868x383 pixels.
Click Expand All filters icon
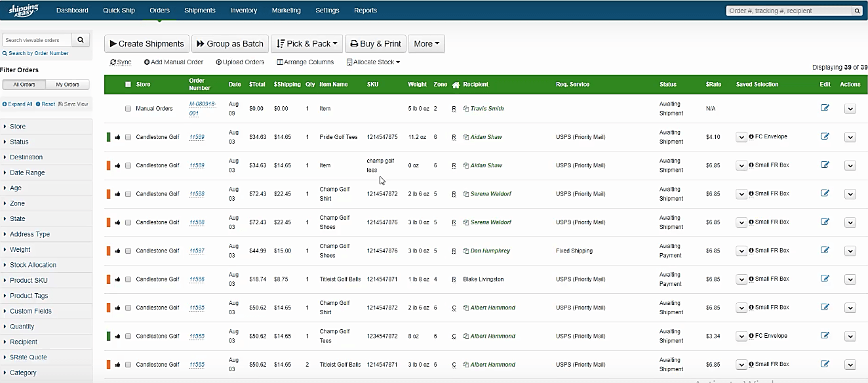tap(5, 104)
